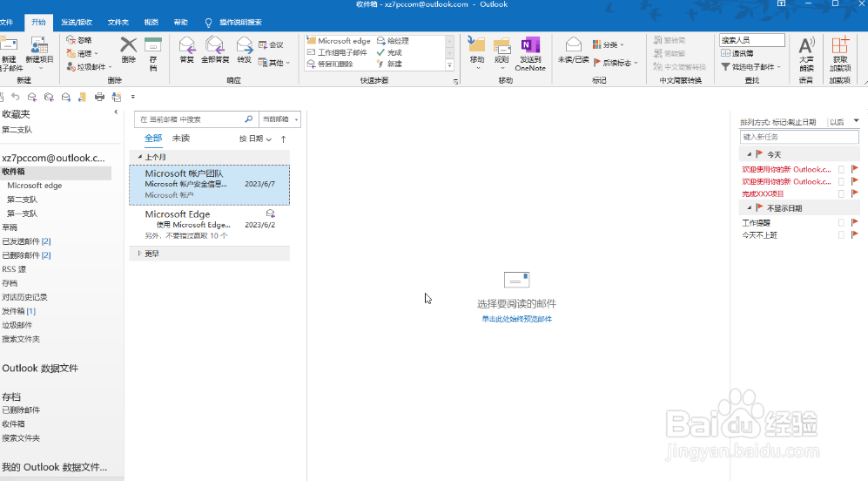This screenshot has width=868, height=481.
Task: Toggle flag on 工作提醒 task
Action: tap(855, 222)
